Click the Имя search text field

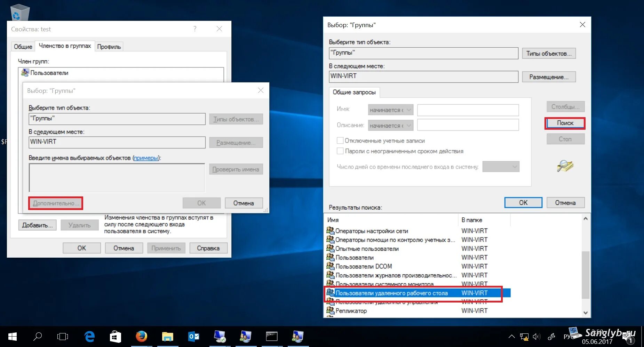pos(468,110)
